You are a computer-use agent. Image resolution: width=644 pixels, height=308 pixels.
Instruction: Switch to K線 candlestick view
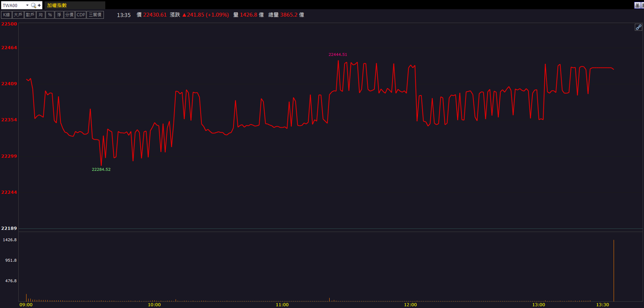point(6,15)
